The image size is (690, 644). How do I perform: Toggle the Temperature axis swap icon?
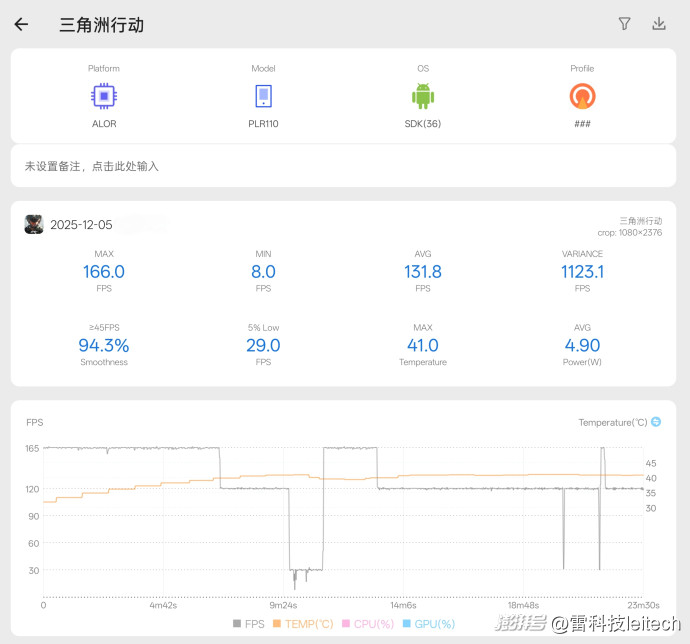tap(656, 422)
